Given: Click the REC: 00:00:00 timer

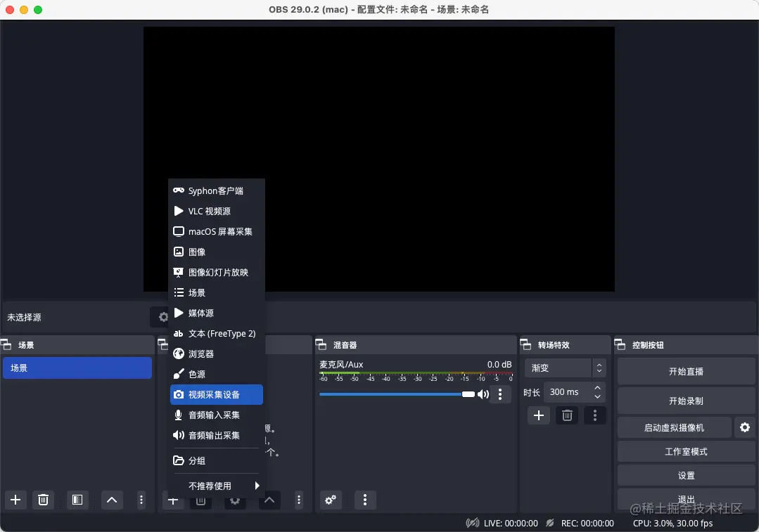Looking at the screenshot, I should 587,523.
